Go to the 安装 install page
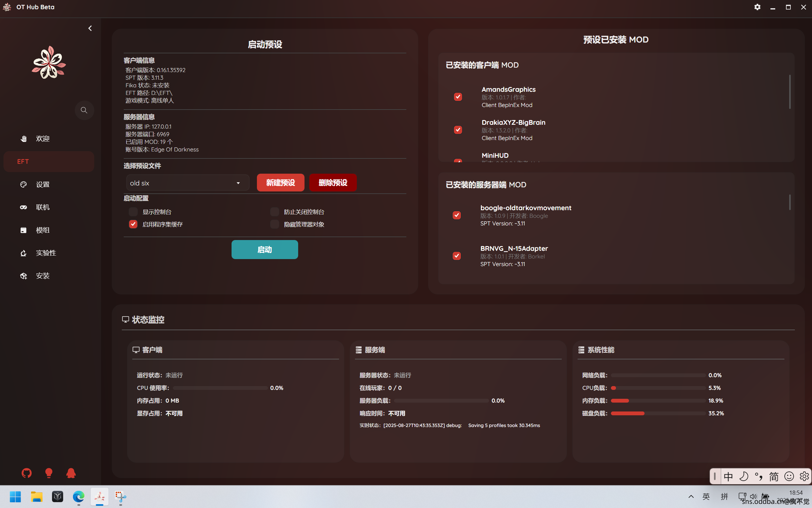The height and width of the screenshot is (508, 812). (x=49, y=276)
